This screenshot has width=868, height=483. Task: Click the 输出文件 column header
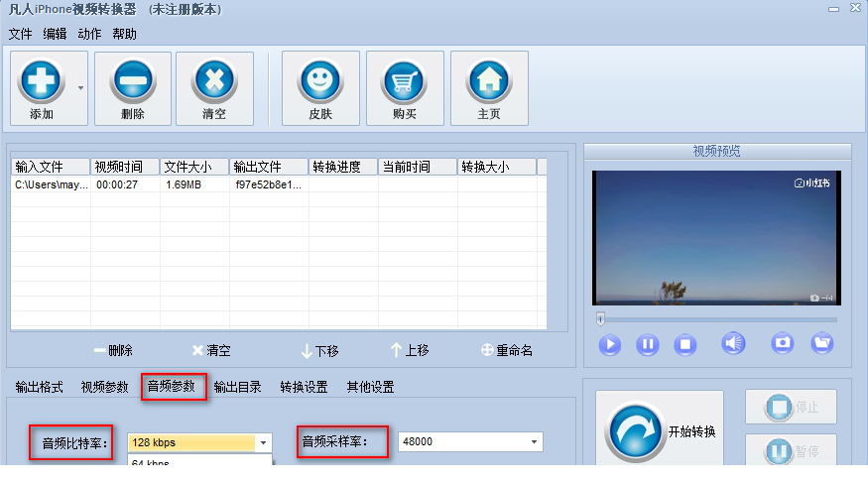pos(269,167)
